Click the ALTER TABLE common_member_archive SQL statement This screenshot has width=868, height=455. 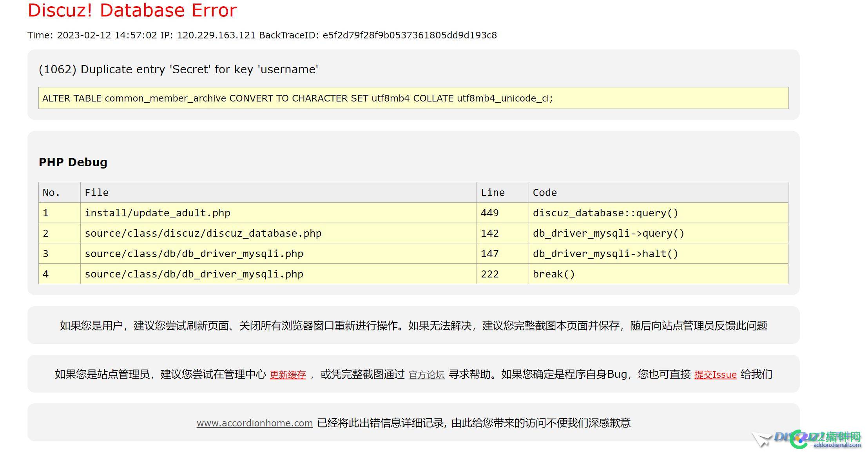pos(413,98)
